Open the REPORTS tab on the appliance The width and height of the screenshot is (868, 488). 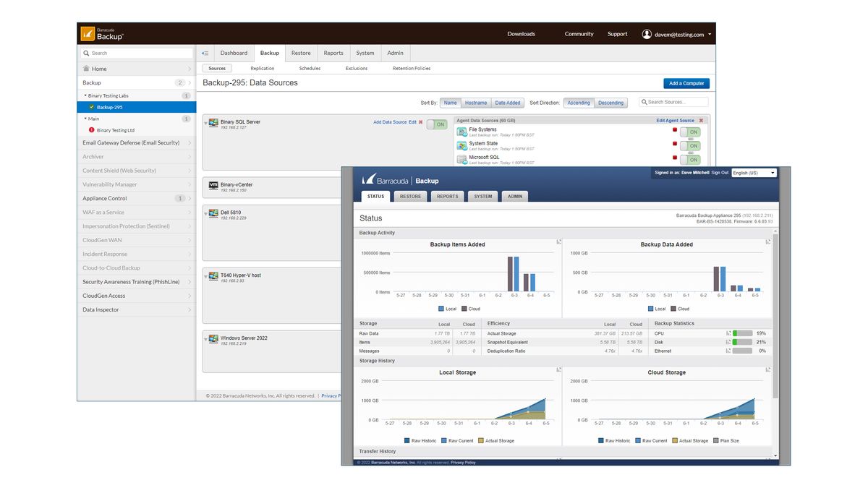point(447,196)
